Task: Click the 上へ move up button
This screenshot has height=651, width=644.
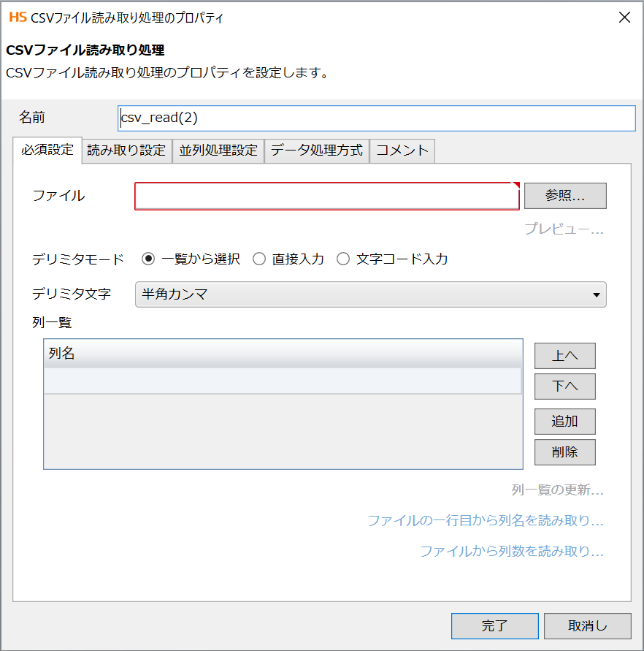Action: (x=564, y=356)
